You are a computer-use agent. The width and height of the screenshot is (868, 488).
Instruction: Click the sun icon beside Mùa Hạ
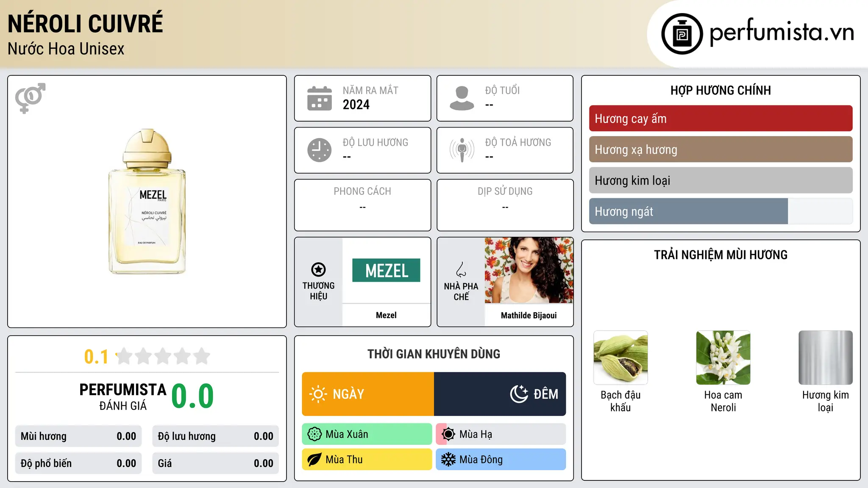tap(448, 434)
